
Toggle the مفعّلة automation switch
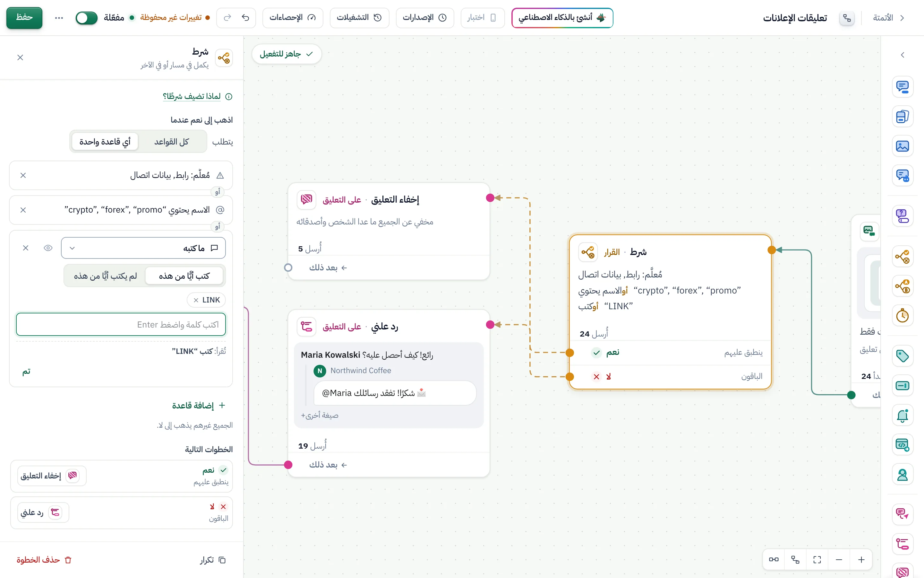tap(86, 18)
